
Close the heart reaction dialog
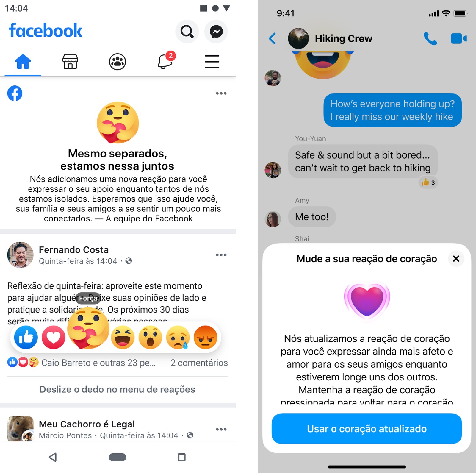click(456, 259)
